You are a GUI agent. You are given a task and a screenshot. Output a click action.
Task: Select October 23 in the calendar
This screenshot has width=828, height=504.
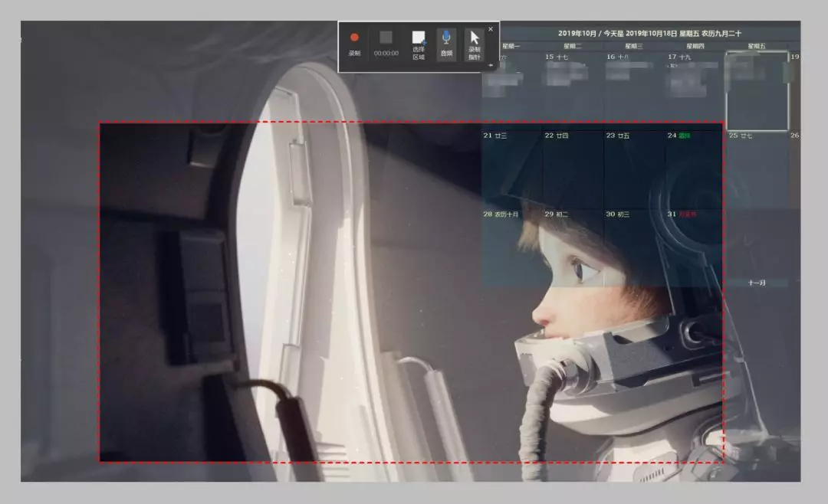click(x=634, y=169)
